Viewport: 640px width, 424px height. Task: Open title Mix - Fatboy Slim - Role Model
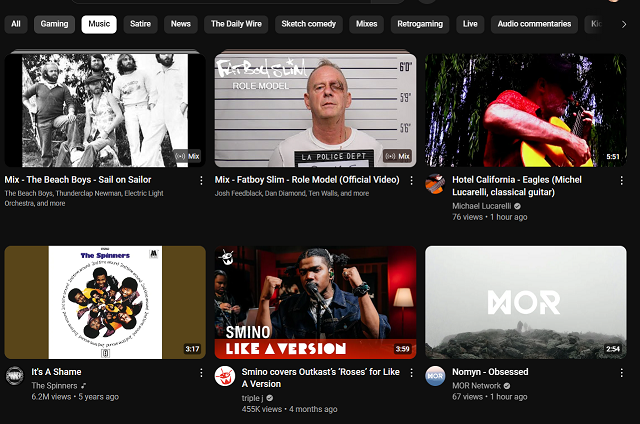307,180
